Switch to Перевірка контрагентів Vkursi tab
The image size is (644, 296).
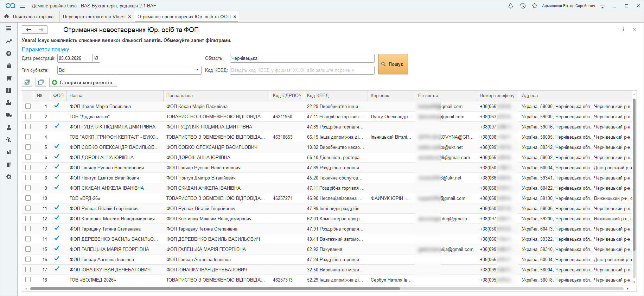coord(94,17)
